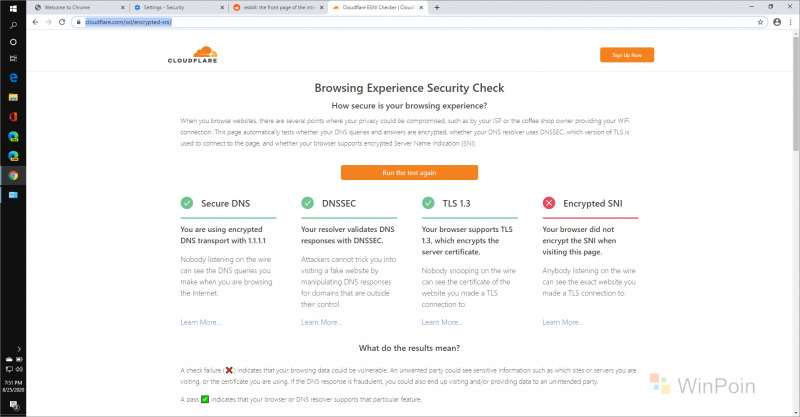Reload the Cloudflare page
This screenshot has height=417, width=800.
[x=62, y=22]
